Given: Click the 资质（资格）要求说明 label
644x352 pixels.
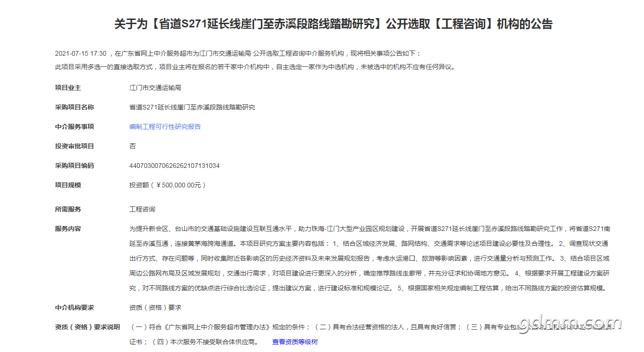Looking at the screenshot, I should coord(87,327).
